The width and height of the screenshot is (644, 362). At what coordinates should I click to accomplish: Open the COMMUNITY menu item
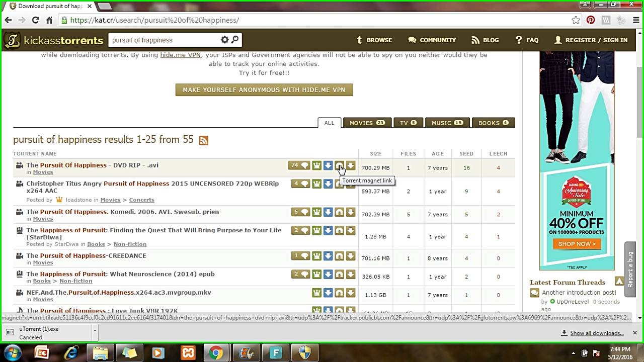(432, 40)
